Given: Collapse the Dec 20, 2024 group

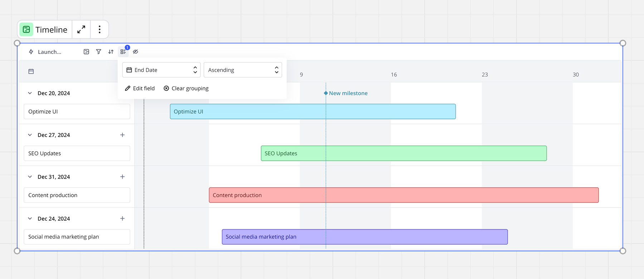Looking at the screenshot, I should tap(30, 93).
